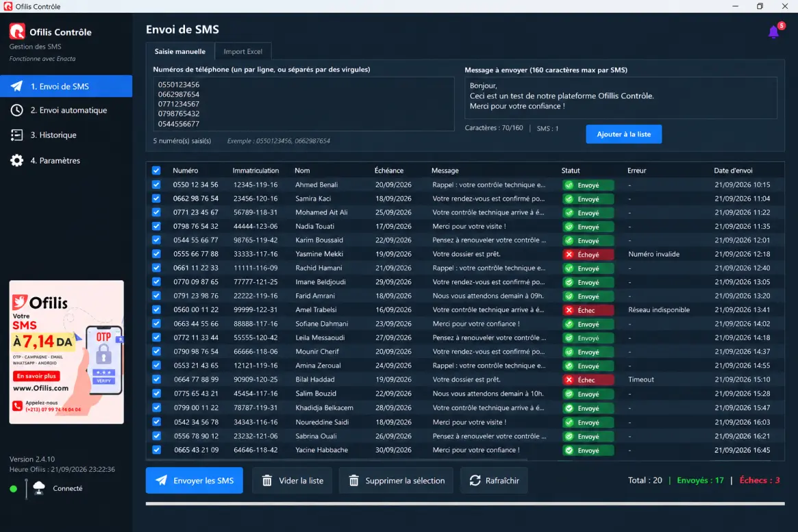798x532 pixels.
Task: Select the Saisie manuelle tab
Action: (180, 51)
